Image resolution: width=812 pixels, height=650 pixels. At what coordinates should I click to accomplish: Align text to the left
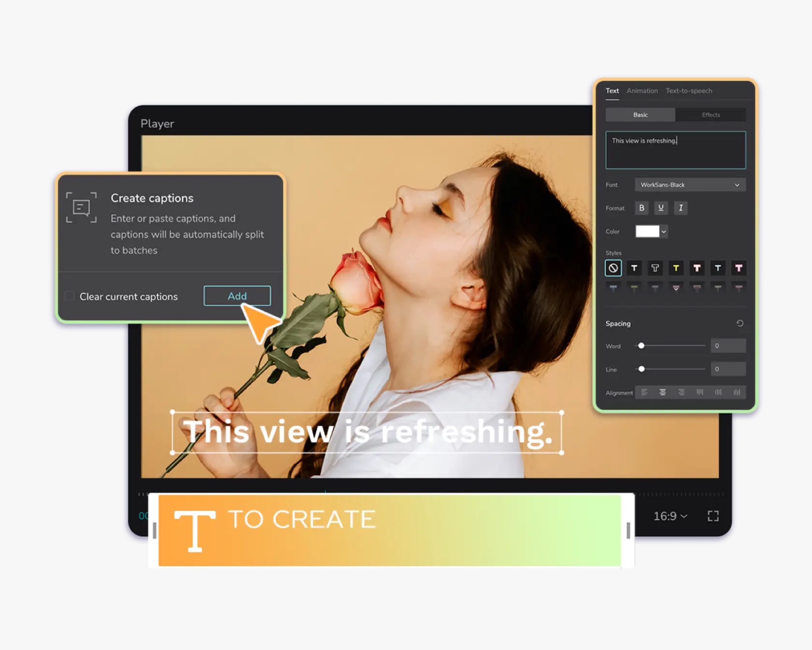click(x=644, y=392)
